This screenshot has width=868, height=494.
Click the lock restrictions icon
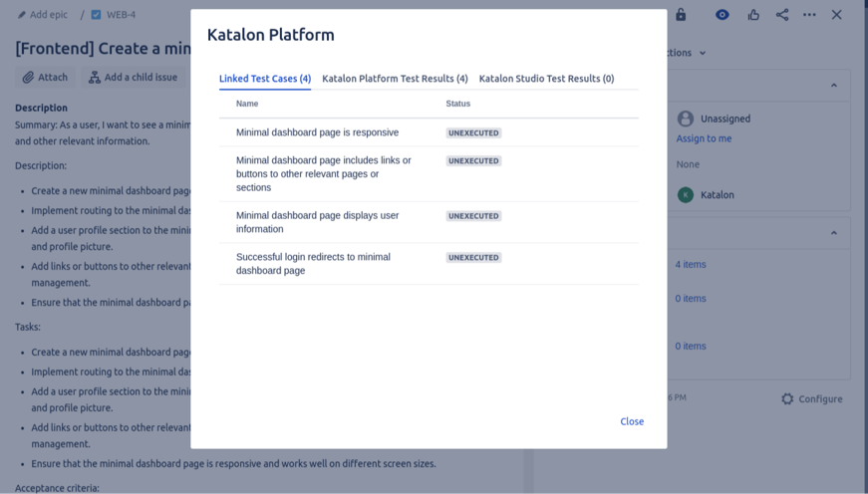click(x=681, y=15)
